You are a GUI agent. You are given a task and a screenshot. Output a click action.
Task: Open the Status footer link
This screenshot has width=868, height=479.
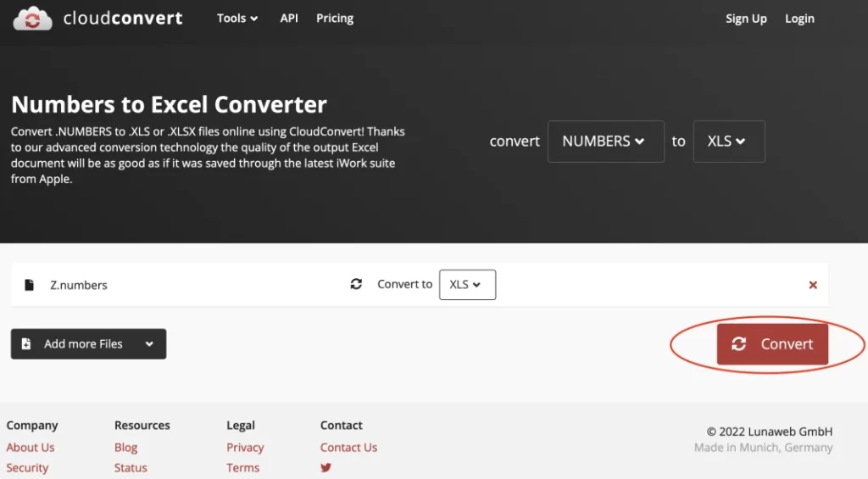131,468
